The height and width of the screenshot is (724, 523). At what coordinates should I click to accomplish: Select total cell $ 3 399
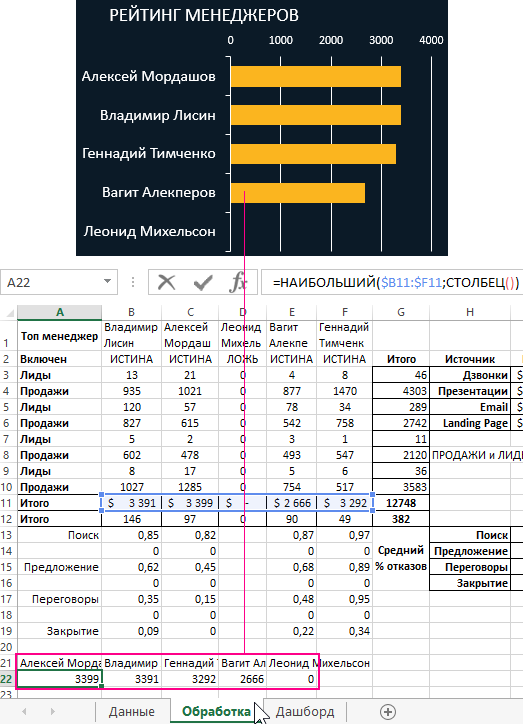190,503
